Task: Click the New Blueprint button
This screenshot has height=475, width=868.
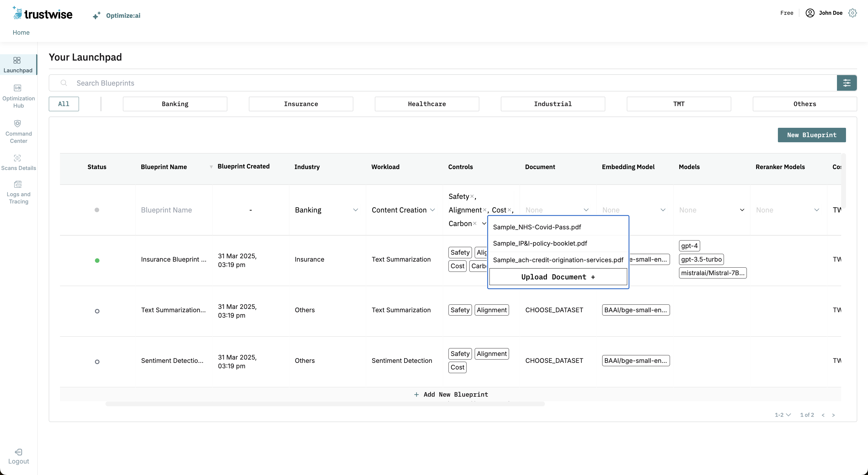Action: pos(811,135)
